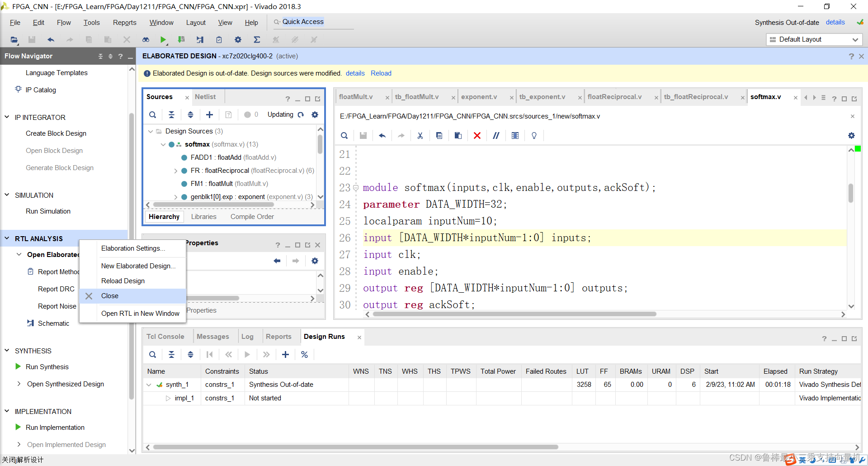Screen dimensions: 868x466
Task: Choose Open RTL in New Window
Action: coord(140,314)
